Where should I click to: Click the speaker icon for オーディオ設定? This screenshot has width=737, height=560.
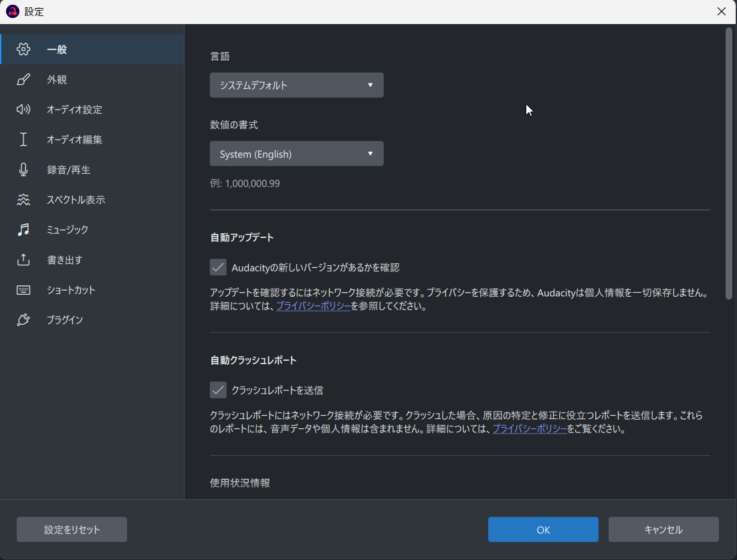(23, 110)
